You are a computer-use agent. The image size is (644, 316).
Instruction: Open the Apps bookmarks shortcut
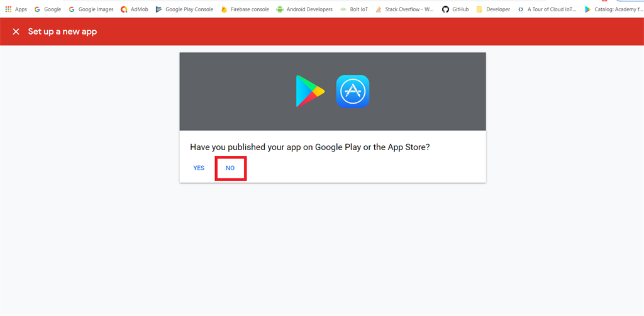click(16, 9)
